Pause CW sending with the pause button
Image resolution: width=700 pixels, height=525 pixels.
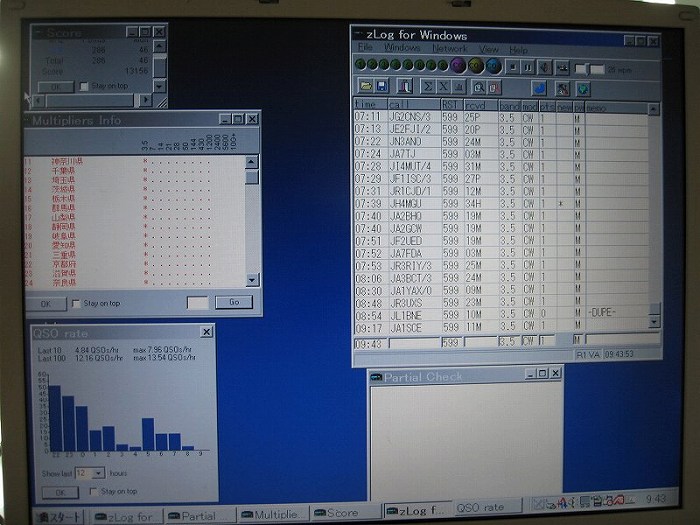(x=528, y=68)
